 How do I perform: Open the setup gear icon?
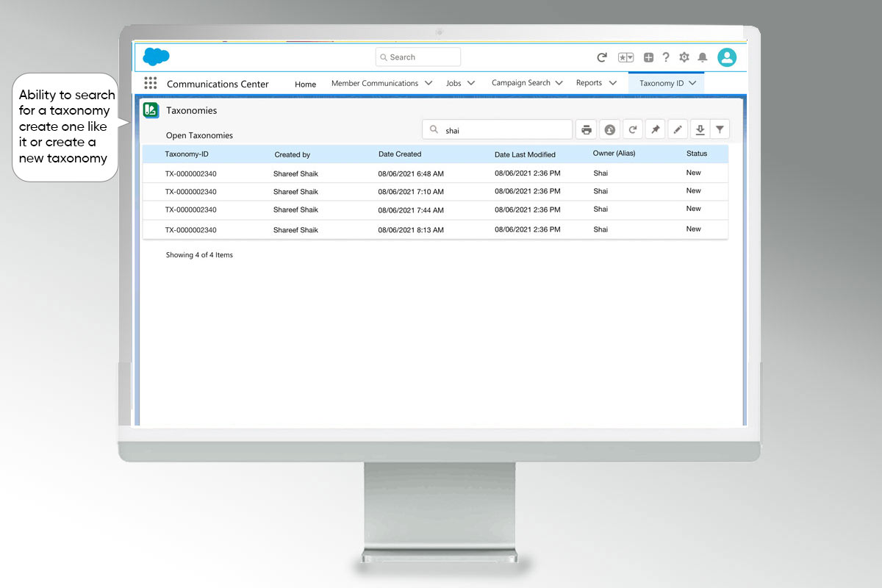tap(684, 57)
